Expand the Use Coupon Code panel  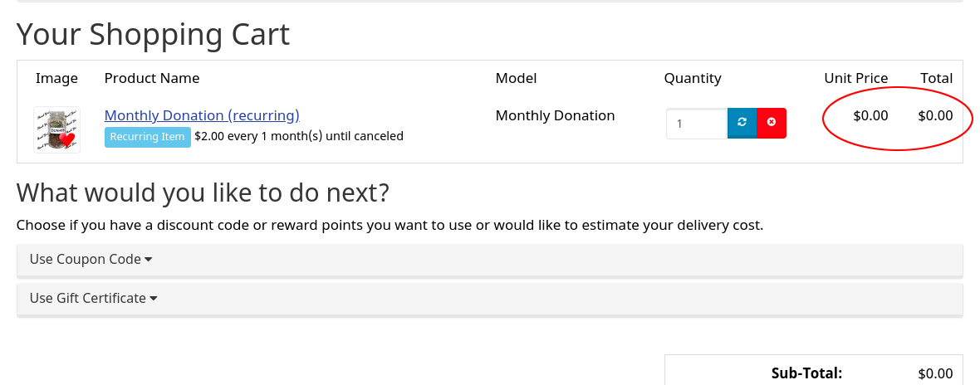(x=490, y=259)
